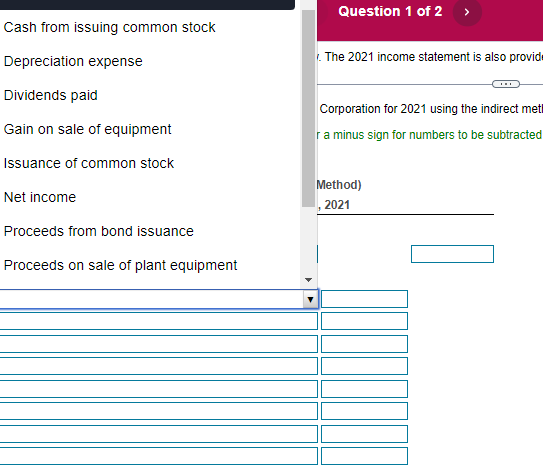Viewport: 543px width, 467px height.
Task: Click amount field beside the open dropdown
Action: [364, 299]
